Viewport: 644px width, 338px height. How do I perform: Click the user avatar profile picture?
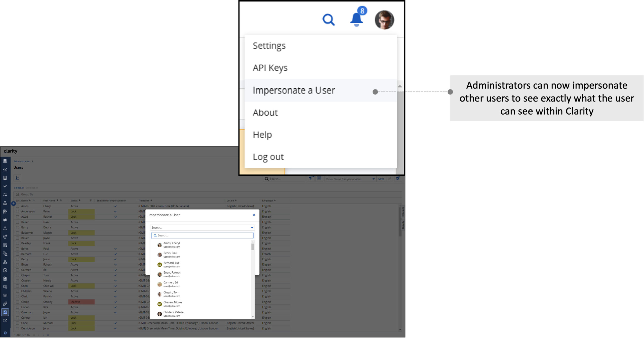point(384,20)
